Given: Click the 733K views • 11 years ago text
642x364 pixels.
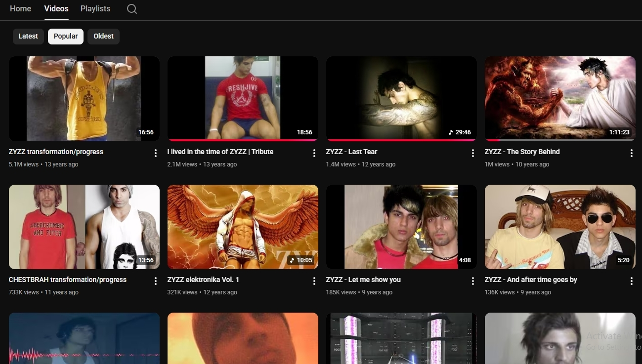Looking at the screenshot, I should pyautogui.click(x=43, y=292).
